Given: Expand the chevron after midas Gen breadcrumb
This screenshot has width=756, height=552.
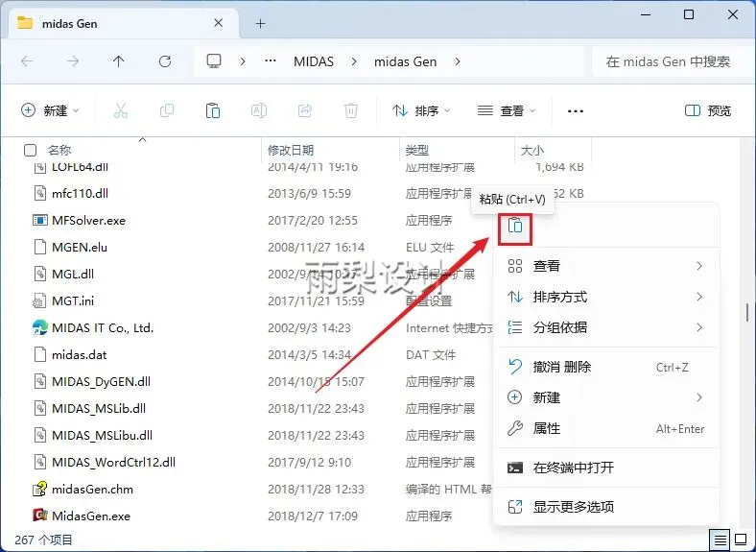Looking at the screenshot, I should (x=458, y=61).
